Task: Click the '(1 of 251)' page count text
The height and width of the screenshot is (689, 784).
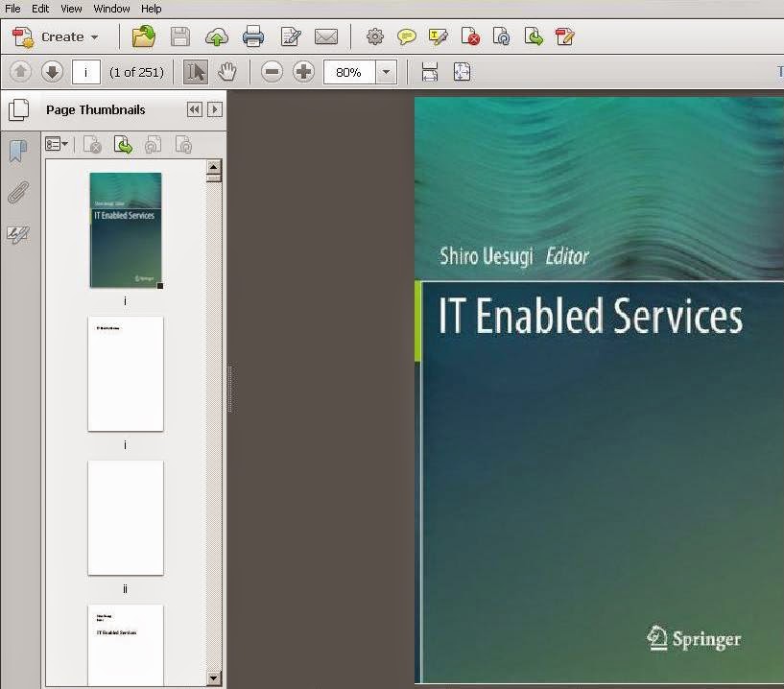Action: point(136,73)
